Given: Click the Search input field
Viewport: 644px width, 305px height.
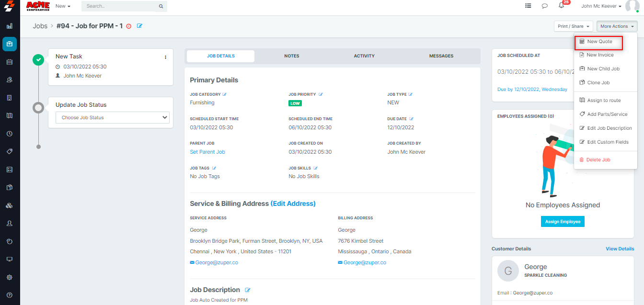Looking at the screenshot, I should click(x=122, y=6).
